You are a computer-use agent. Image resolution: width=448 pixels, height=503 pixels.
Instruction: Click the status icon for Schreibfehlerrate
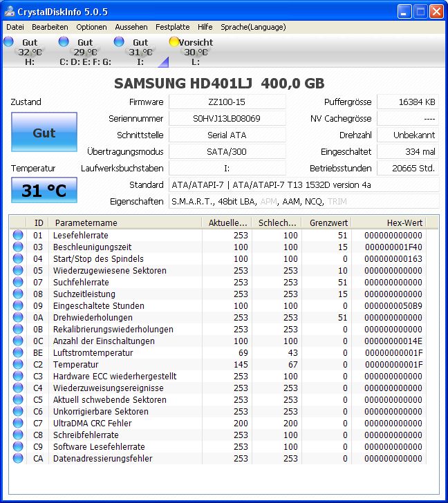point(18,435)
